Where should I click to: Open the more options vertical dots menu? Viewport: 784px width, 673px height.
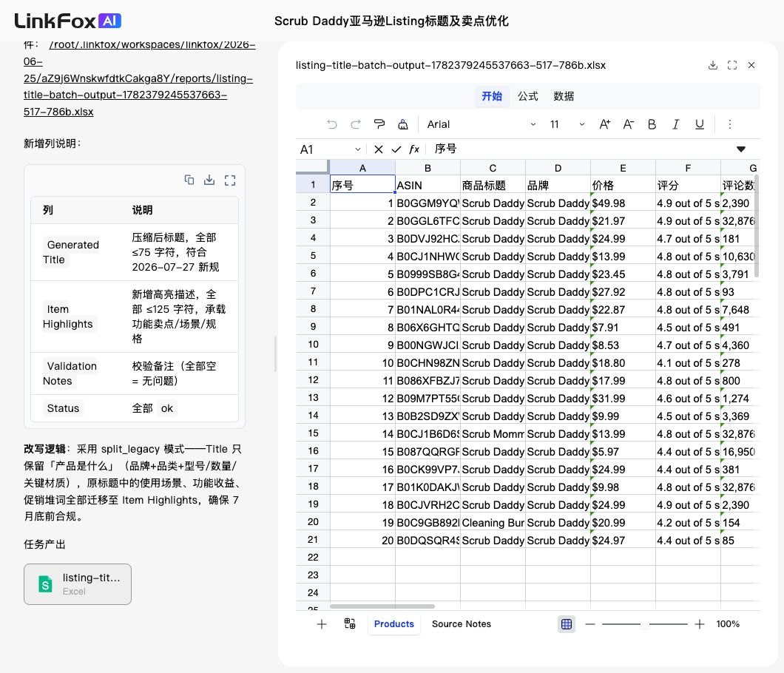(729, 124)
